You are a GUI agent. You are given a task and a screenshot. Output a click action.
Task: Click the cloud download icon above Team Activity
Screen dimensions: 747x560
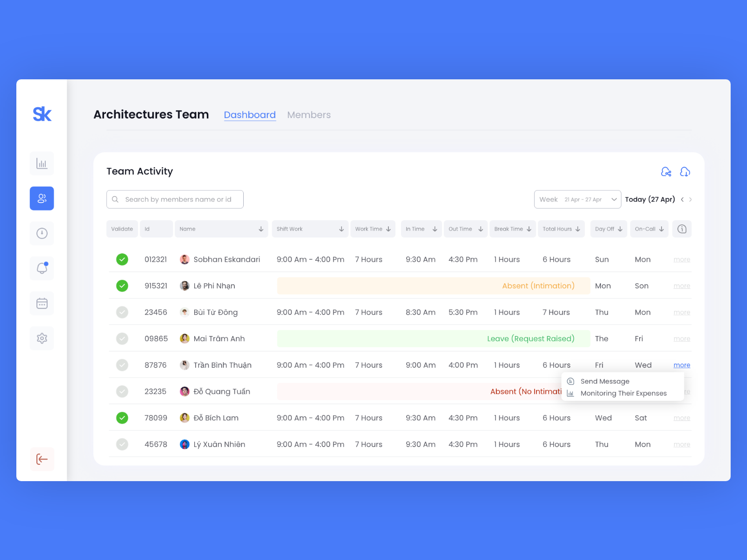[x=685, y=172]
